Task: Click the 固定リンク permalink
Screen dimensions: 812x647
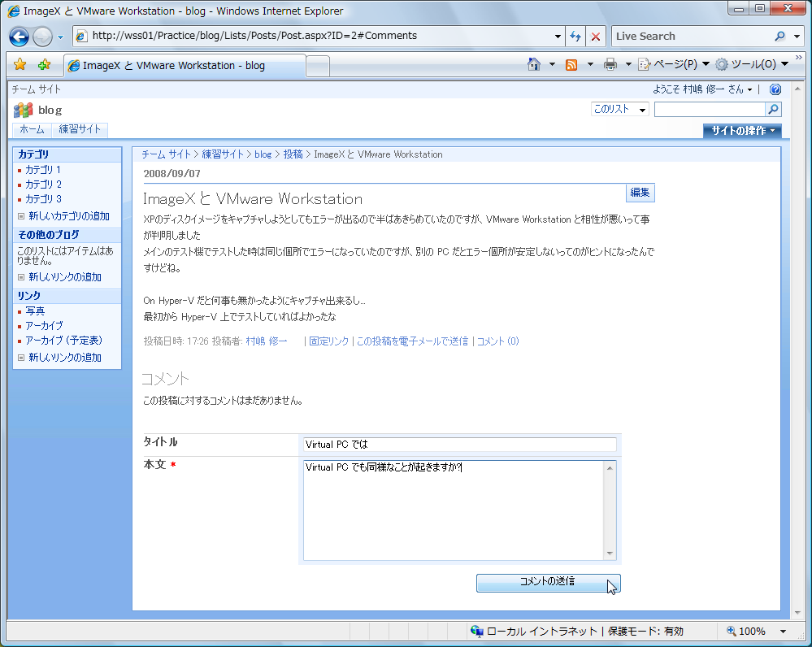Action: [329, 341]
